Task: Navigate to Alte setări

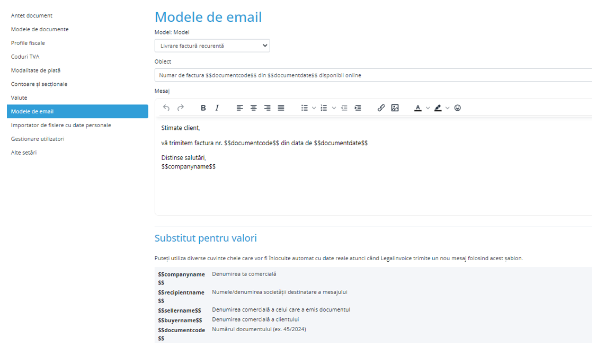Action: tap(24, 153)
